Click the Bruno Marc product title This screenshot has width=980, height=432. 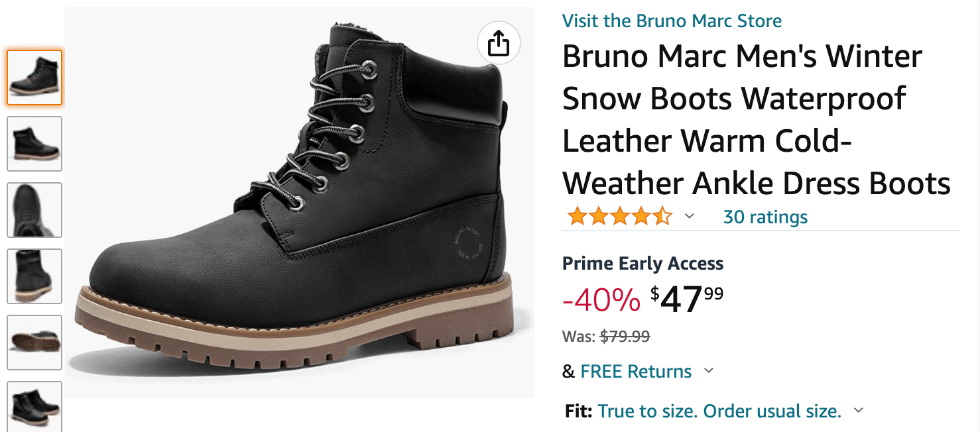point(757,119)
